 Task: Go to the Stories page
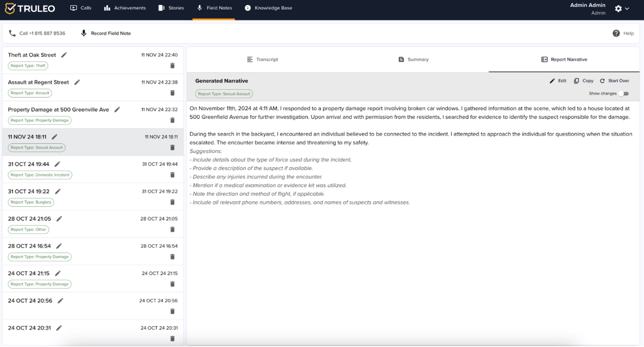(x=171, y=8)
